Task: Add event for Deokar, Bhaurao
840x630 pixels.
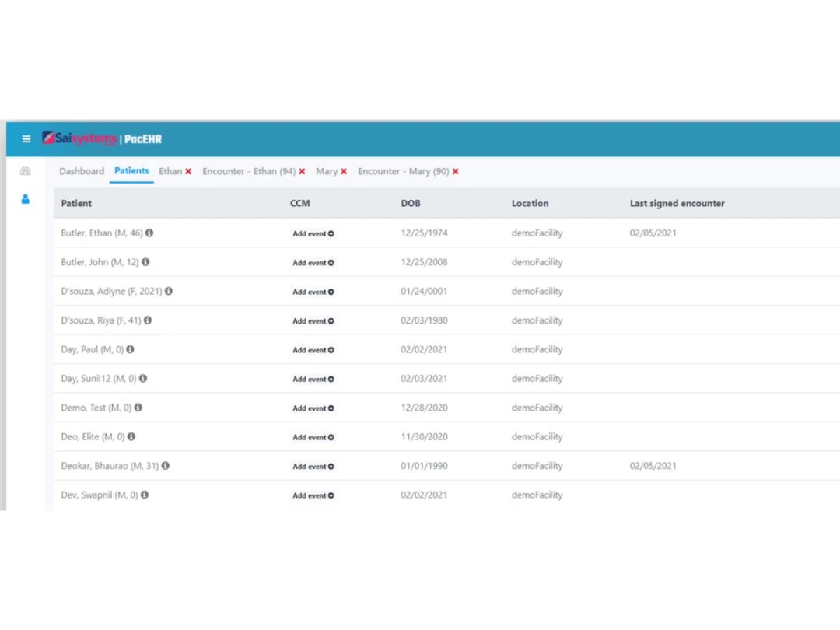Action: (x=313, y=466)
